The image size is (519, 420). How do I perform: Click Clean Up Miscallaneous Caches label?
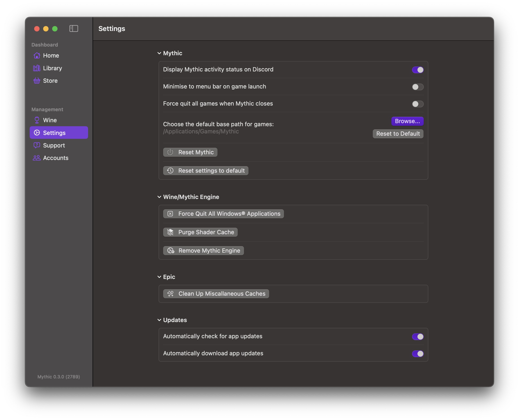tap(222, 294)
